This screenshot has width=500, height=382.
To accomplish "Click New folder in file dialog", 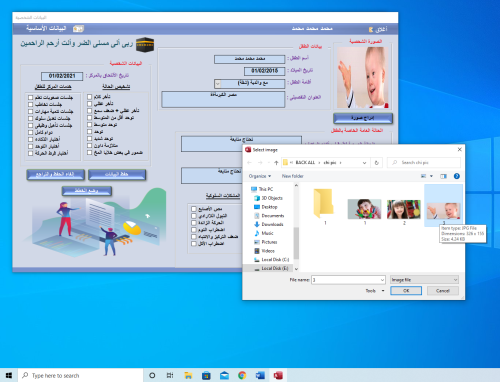I will pyautogui.click(x=292, y=176).
